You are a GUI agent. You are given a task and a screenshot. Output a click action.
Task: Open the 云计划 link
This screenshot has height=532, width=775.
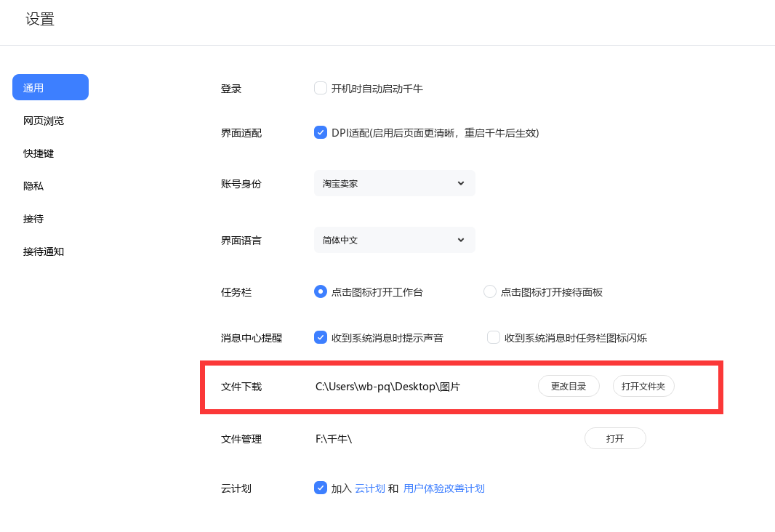pos(370,488)
